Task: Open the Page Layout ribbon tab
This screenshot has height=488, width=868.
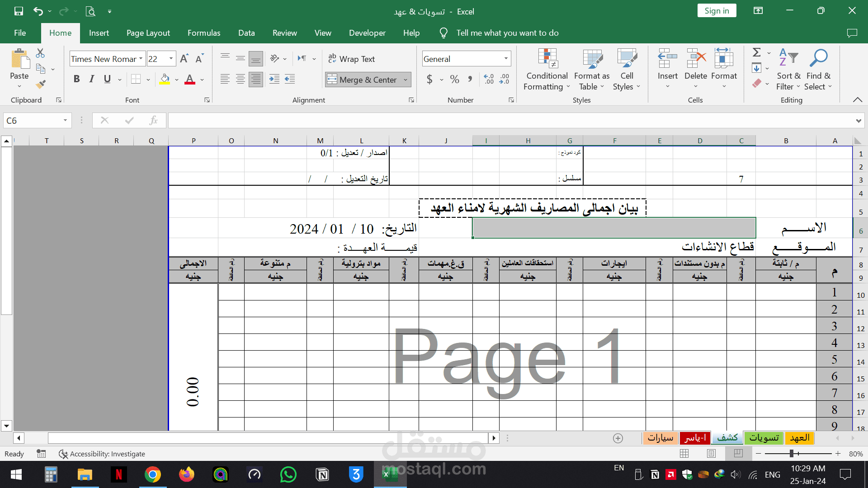Action: [148, 33]
